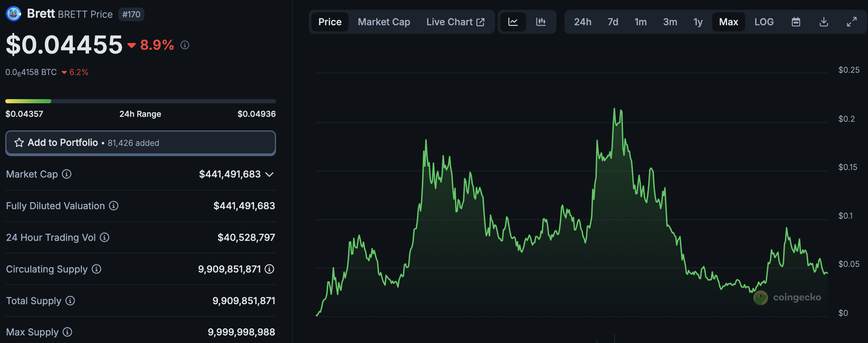The image size is (868, 343).
Task: Set chart range to 24h
Action: point(583,22)
